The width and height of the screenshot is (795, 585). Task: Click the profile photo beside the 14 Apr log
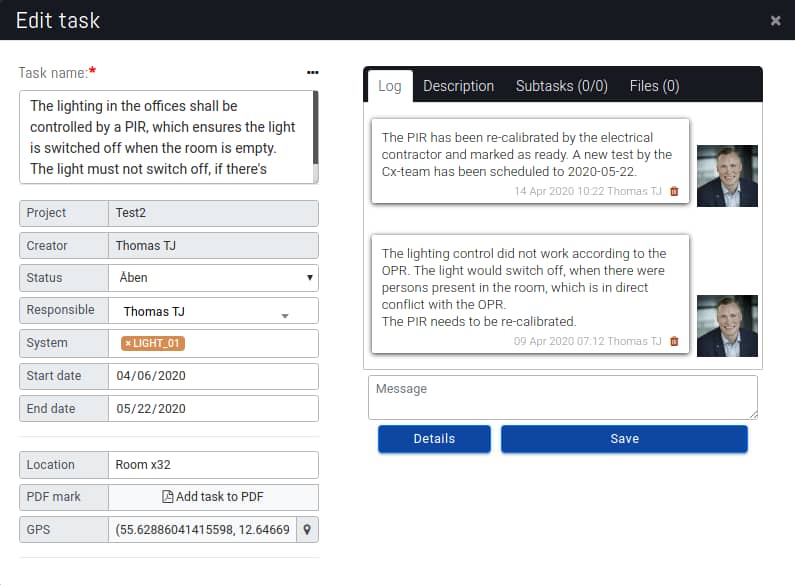click(x=727, y=176)
